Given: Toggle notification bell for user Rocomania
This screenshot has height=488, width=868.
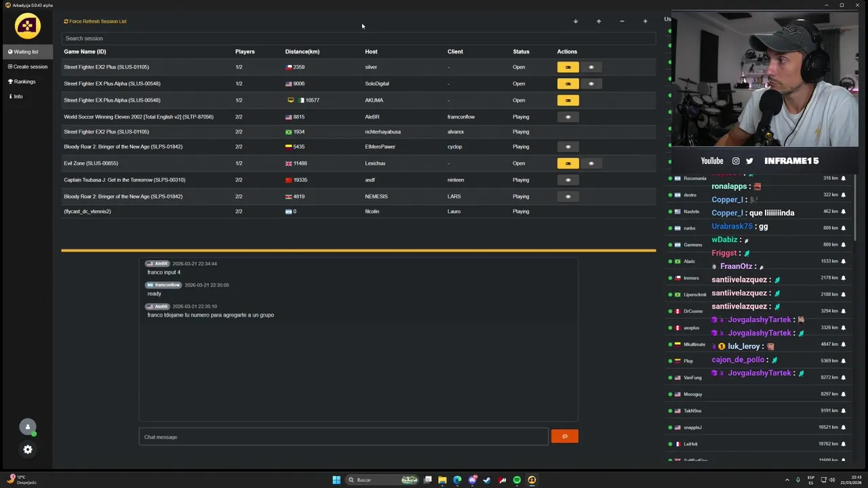Looking at the screenshot, I should pos(844,178).
